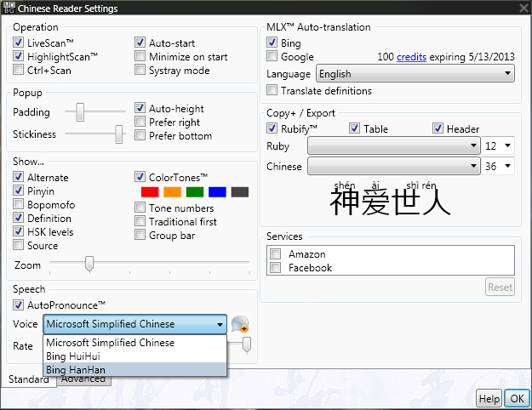The image size is (532, 410).
Task: Open the Language dropdown showing English
Action: coord(415,74)
